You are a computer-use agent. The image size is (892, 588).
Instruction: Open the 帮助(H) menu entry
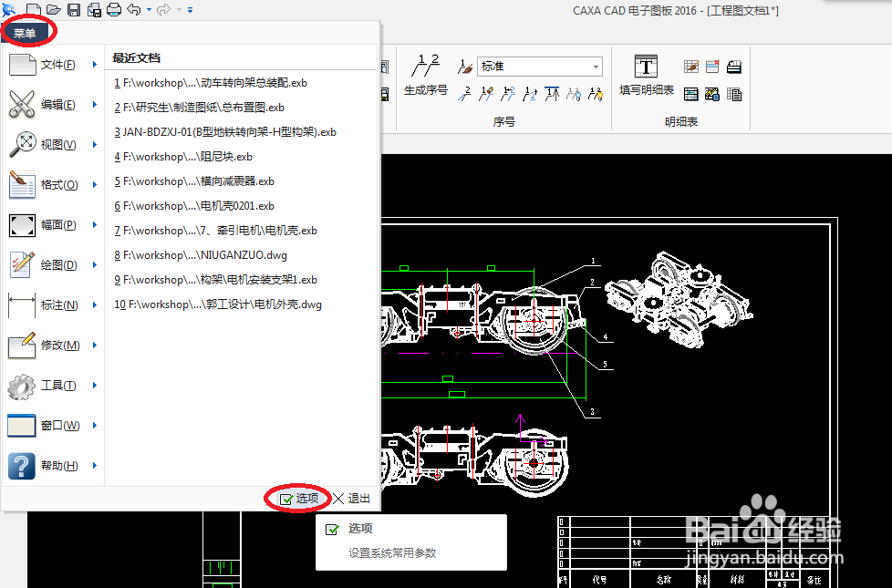pyautogui.click(x=52, y=466)
